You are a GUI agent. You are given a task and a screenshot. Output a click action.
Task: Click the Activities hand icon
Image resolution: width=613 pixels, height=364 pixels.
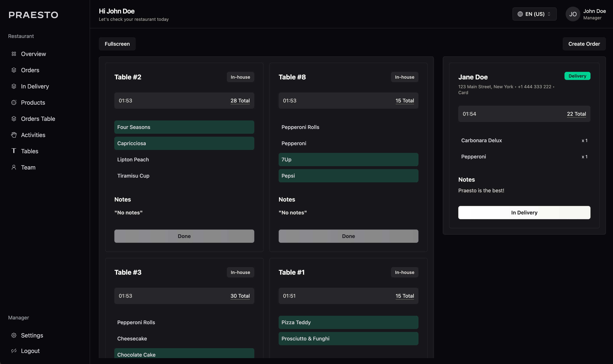pyautogui.click(x=14, y=135)
